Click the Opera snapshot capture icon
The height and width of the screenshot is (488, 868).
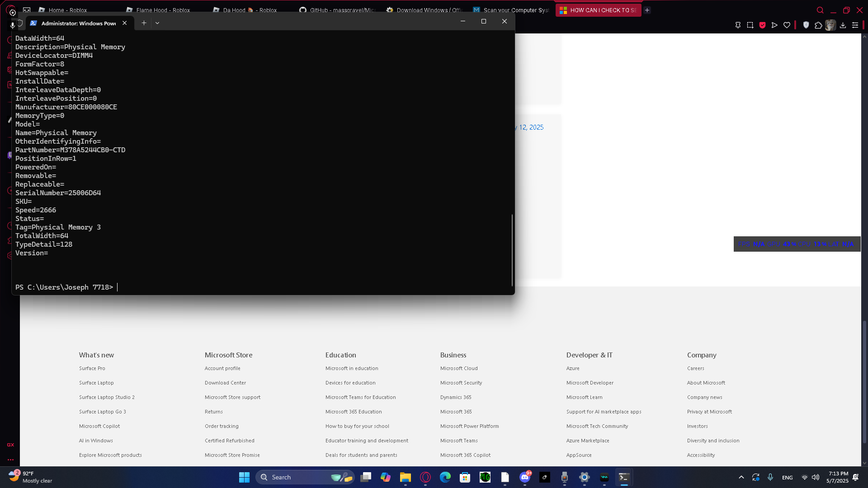(750, 25)
